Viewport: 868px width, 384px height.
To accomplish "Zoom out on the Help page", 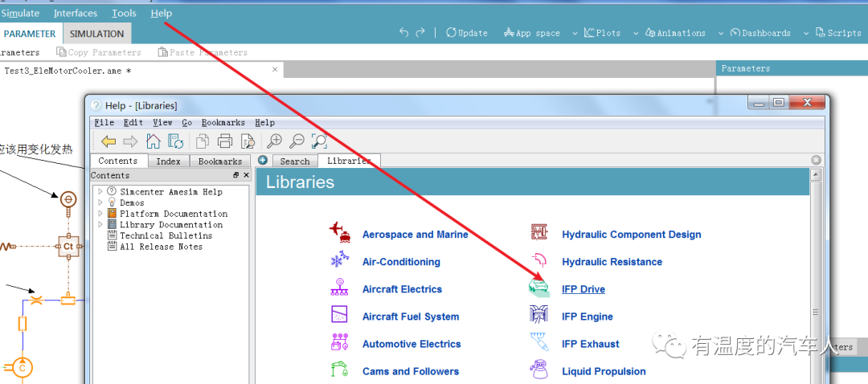I will (297, 141).
